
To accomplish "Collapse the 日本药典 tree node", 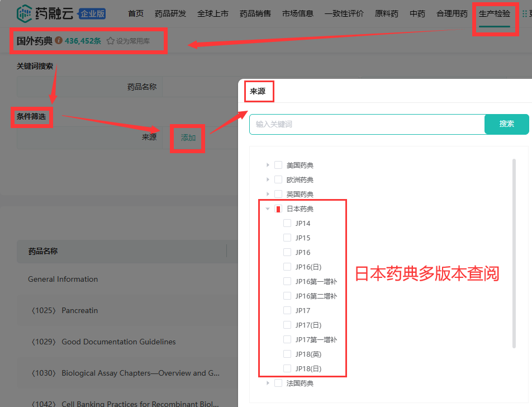I will click(x=268, y=209).
